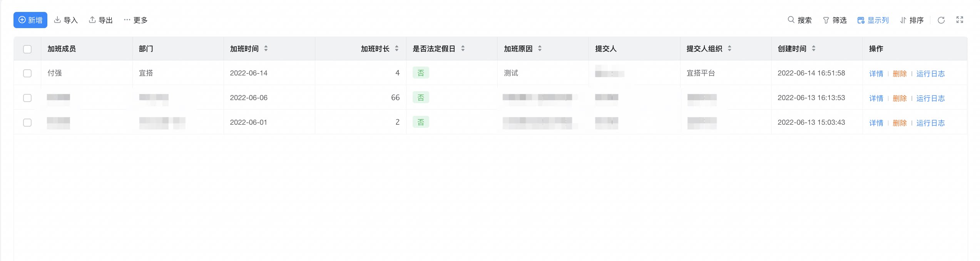This screenshot has height=261, width=980.
Task: Tick the checkbox for the 2022-06-01 row
Action: [x=27, y=122]
